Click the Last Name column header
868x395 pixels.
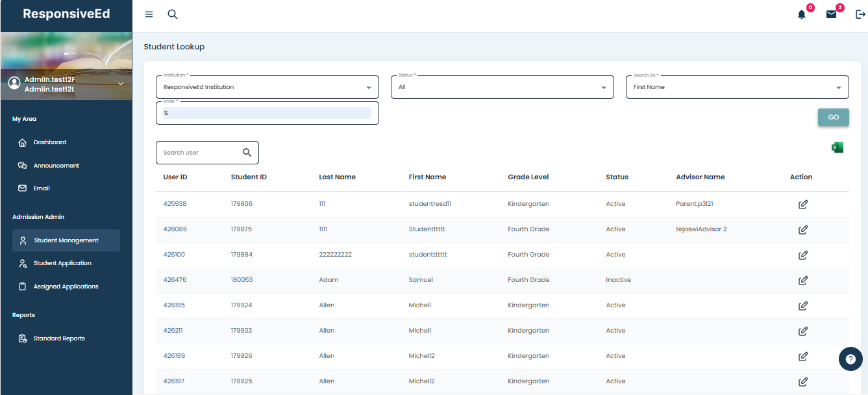[337, 177]
